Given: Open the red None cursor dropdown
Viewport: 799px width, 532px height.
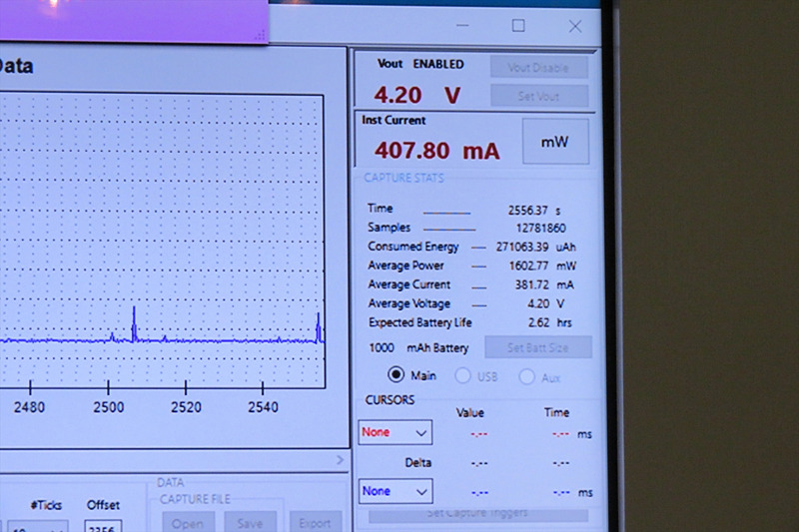Looking at the screenshot, I should pyautogui.click(x=395, y=432).
